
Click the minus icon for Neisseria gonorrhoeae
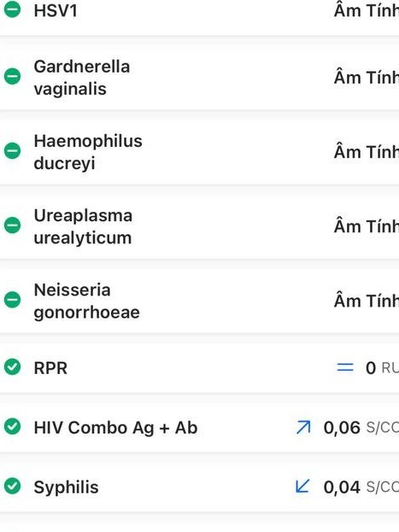[12, 300]
